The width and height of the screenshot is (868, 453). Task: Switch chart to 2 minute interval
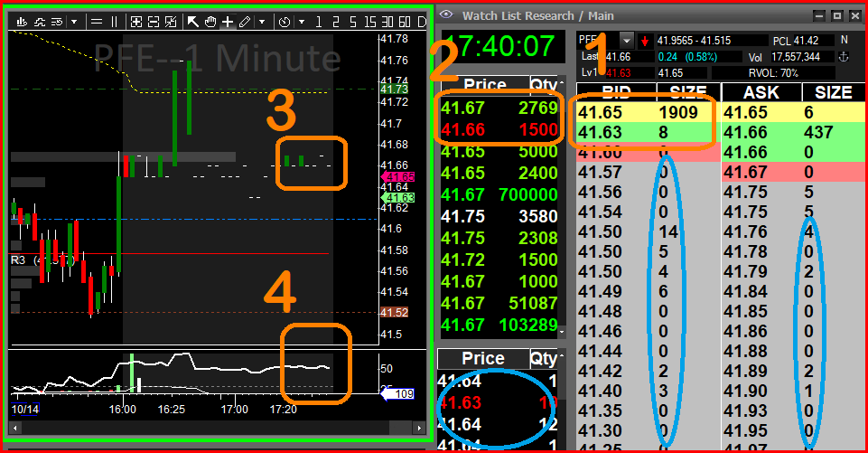point(335,22)
